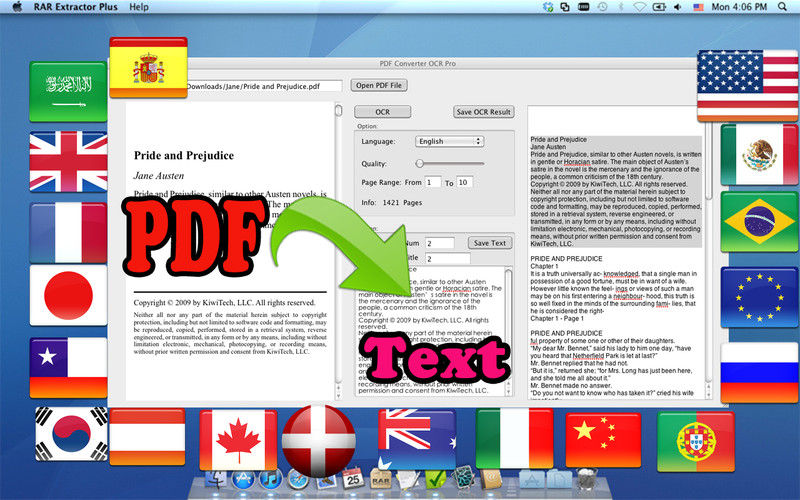The height and width of the screenshot is (500, 800).
Task: Click the overlapping squares menu bar icon
Action: pyautogui.click(x=565, y=7)
